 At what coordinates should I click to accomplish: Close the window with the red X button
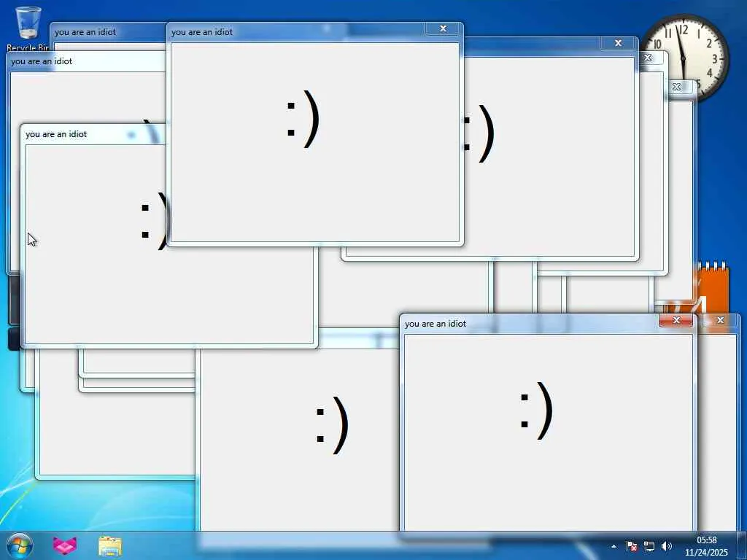click(x=676, y=321)
